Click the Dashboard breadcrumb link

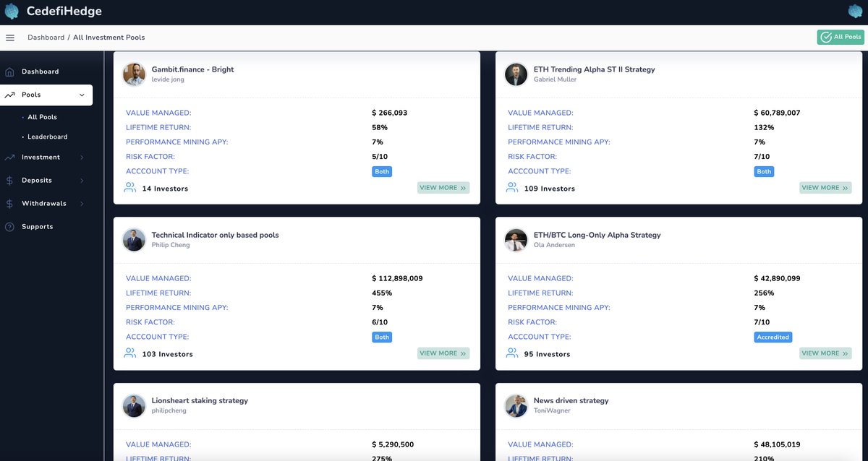pyautogui.click(x=46, y=38)
